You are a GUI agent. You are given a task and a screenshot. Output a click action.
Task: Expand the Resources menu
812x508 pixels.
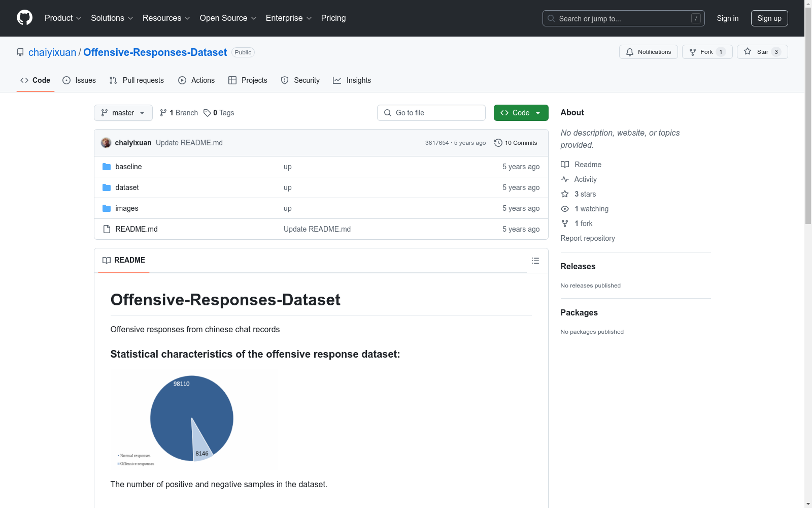pos(166,18)
